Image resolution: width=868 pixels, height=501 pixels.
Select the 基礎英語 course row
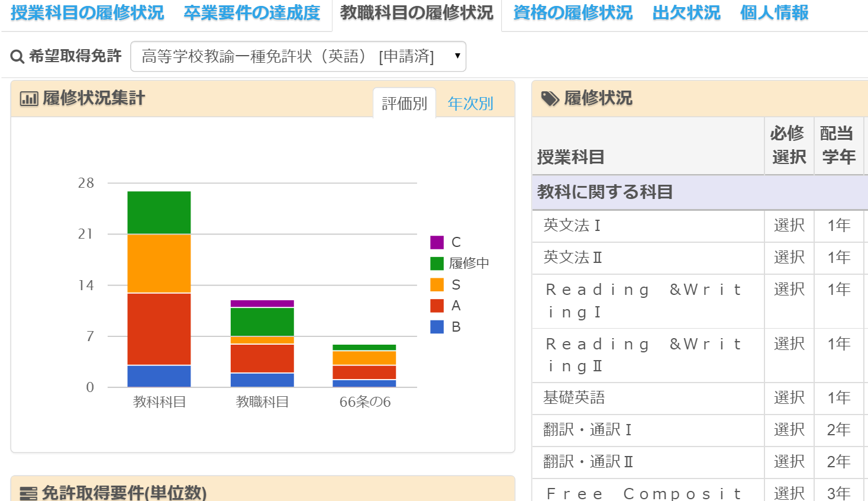coord(700,398)
